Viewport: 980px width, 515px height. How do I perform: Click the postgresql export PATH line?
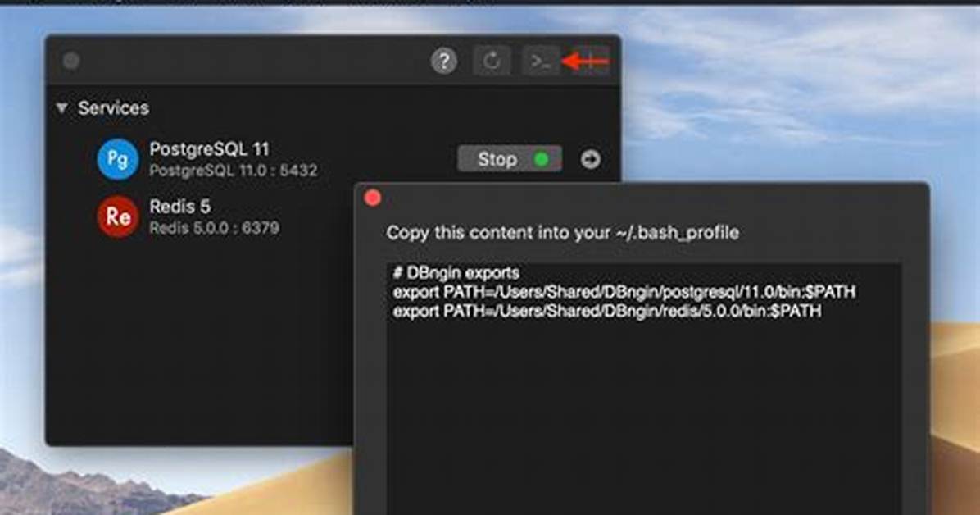tap(624, 292)
